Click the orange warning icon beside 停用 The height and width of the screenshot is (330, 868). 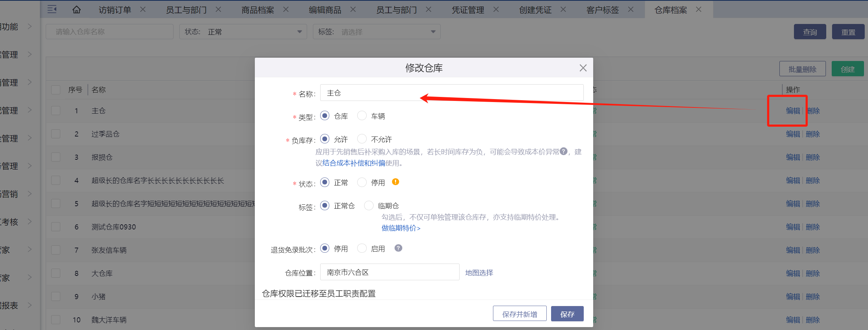395,182
